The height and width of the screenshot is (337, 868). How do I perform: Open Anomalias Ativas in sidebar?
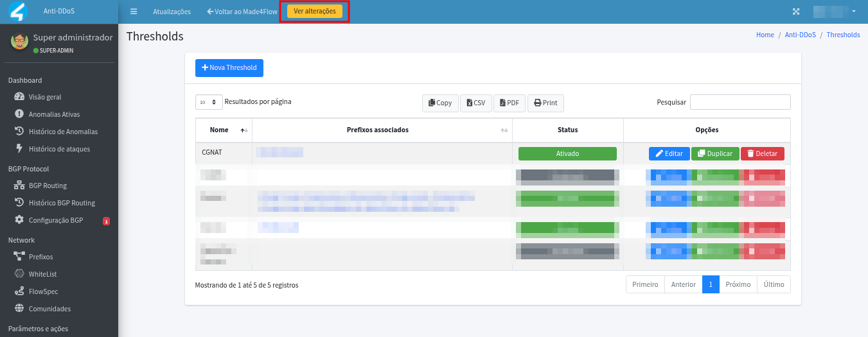click(x=54, y=114)
